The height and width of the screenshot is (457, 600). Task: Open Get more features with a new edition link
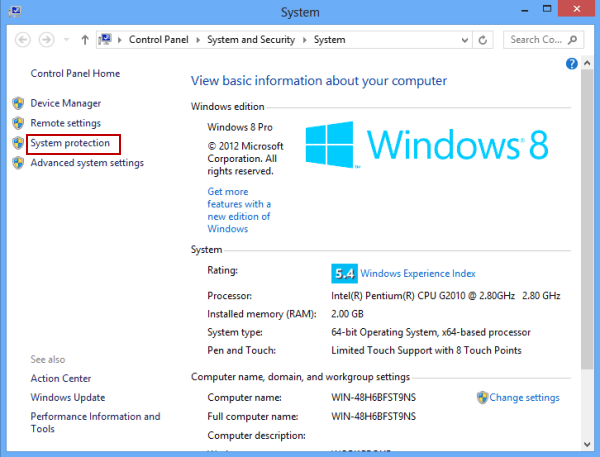point(239,210)
